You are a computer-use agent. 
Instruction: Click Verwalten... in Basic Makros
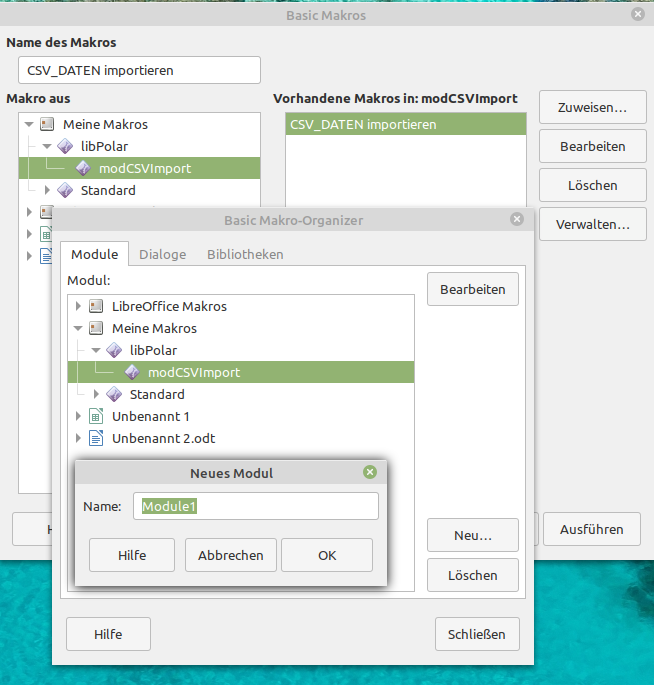(x=592, y=224)
